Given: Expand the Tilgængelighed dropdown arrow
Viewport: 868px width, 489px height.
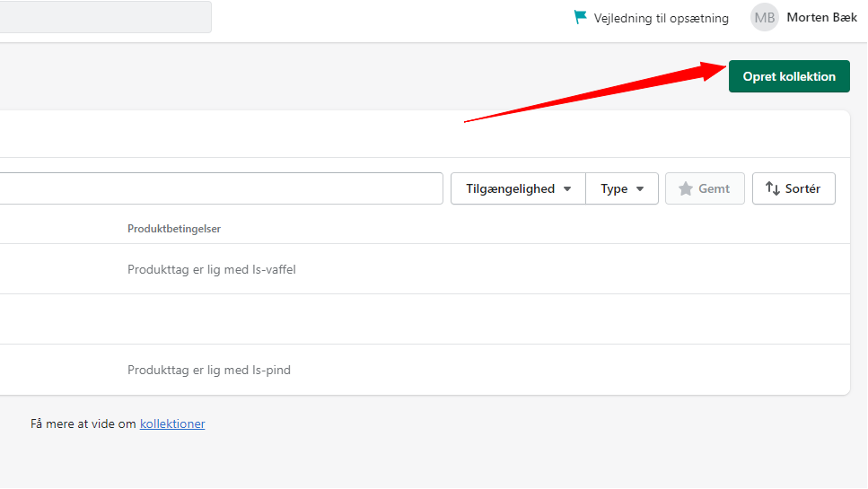Looking at the screenshot, I should (x=567, y=189).
